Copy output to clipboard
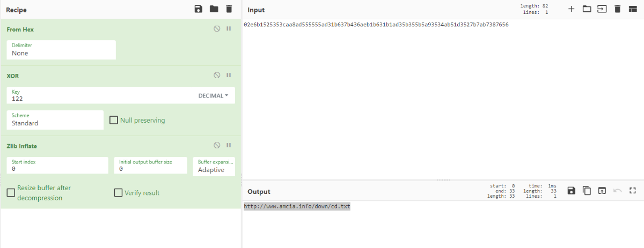This screenshot has height=248, width=644. pos(587,191)
